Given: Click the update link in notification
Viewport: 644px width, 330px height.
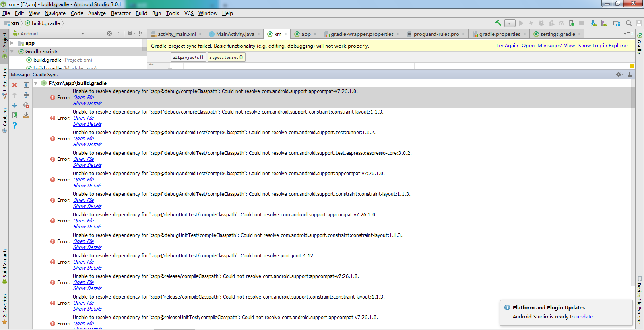Looking at the screenshot, I should (x=584, y=317).
